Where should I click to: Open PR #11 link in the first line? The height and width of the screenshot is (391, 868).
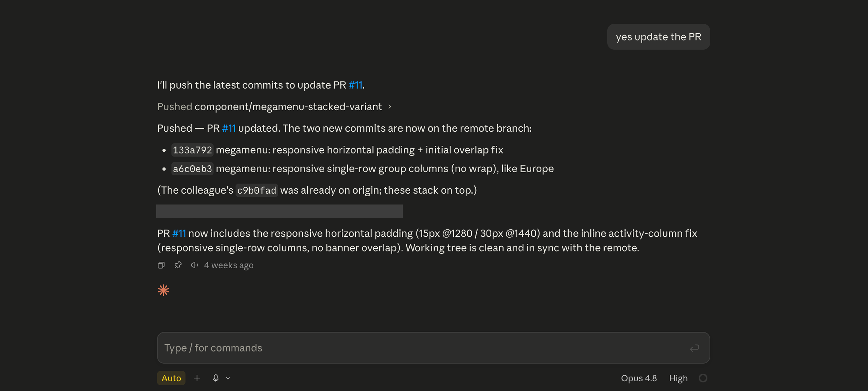(355, 85)
